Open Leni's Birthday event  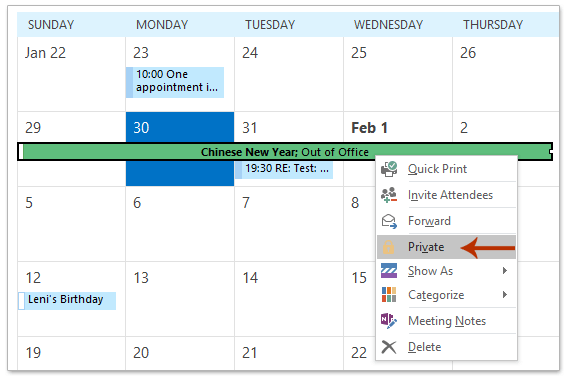pos(67,300)
